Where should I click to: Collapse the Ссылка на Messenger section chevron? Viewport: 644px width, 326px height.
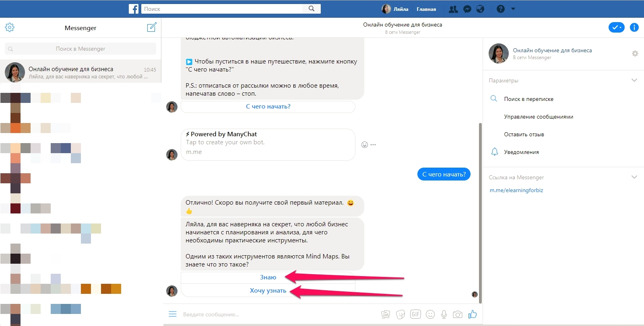[634, 177]
